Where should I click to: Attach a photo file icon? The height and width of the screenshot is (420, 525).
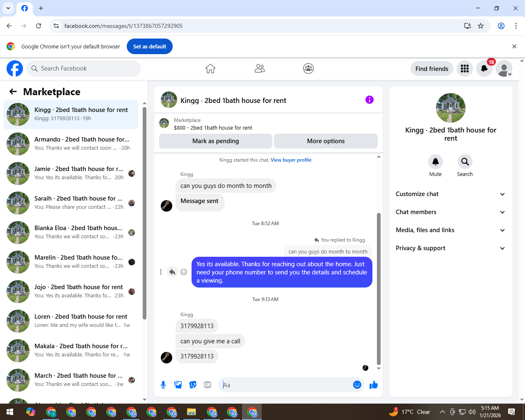pos(178,385)
